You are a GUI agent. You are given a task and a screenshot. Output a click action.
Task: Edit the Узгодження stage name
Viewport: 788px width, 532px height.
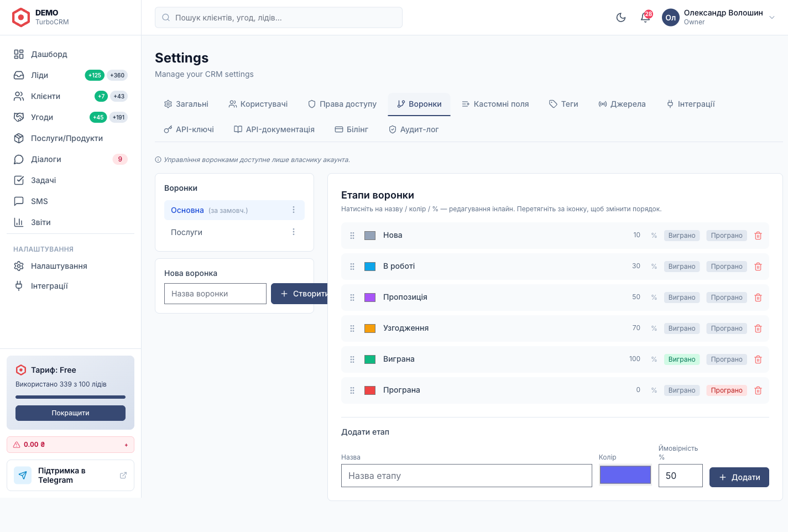(406, 328)
